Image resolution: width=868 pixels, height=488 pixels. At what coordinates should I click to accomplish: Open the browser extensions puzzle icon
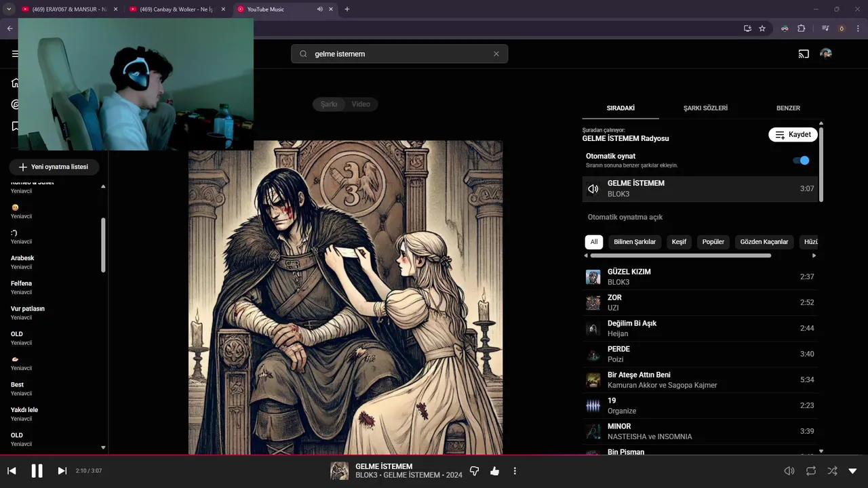[x=802, y=28]
